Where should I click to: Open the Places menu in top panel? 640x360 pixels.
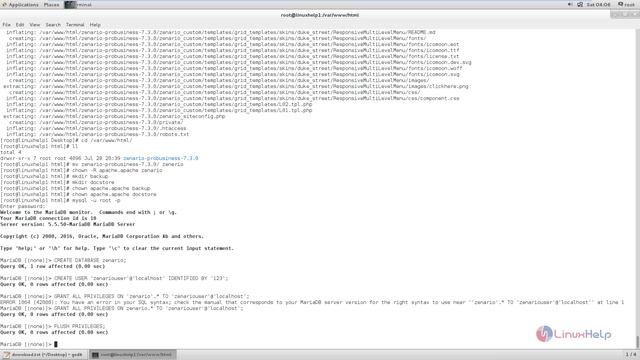(x=51, y=4)
